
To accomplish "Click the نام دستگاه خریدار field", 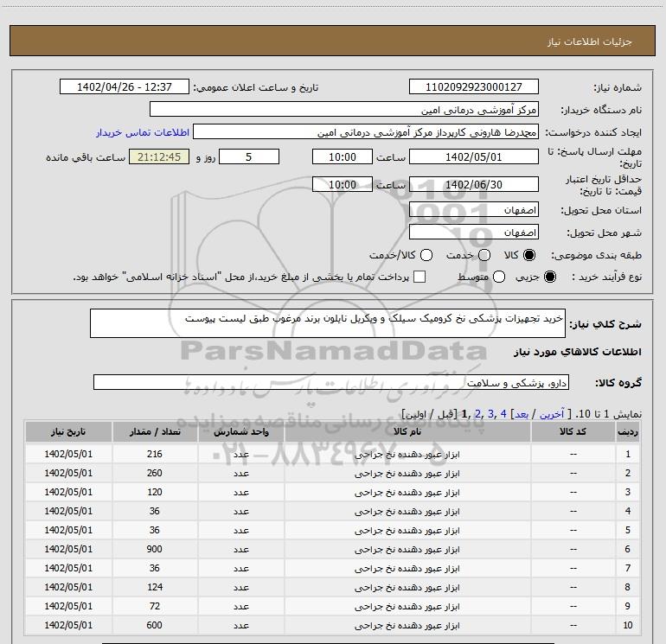I will coord(344,110).
